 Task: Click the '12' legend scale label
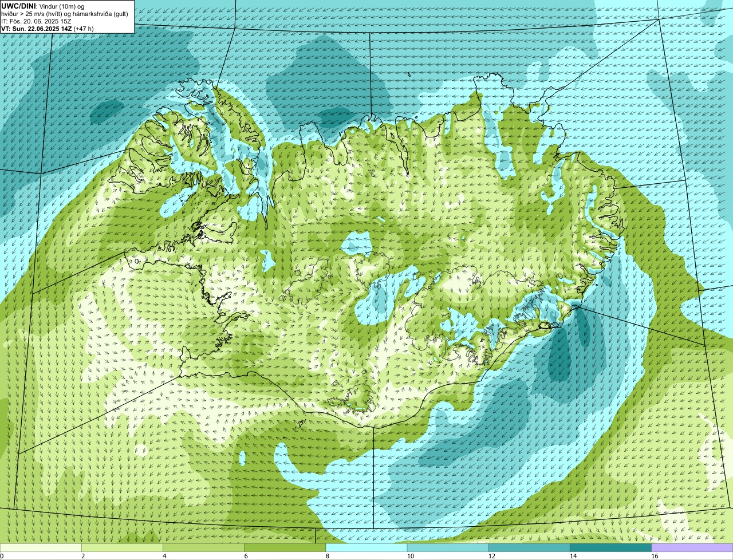tap(491, 556)
